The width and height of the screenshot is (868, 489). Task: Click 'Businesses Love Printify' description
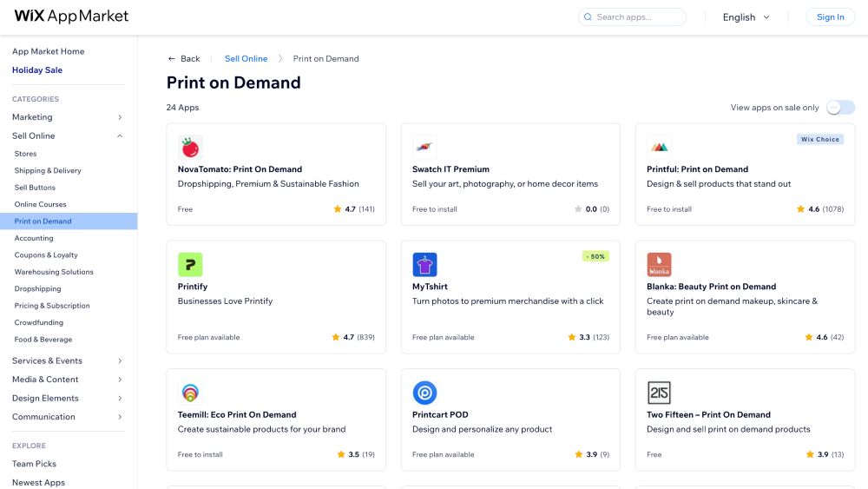tap(226, 301)
